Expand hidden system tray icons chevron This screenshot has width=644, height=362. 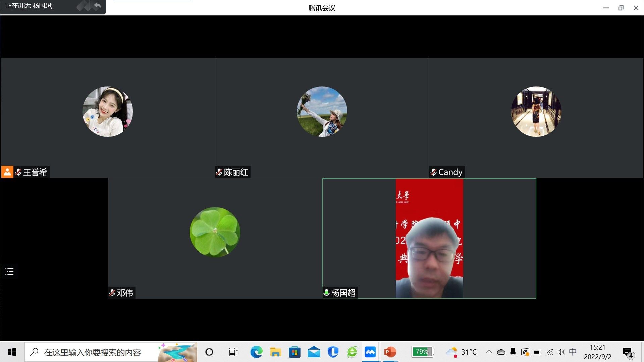[489, 352]
